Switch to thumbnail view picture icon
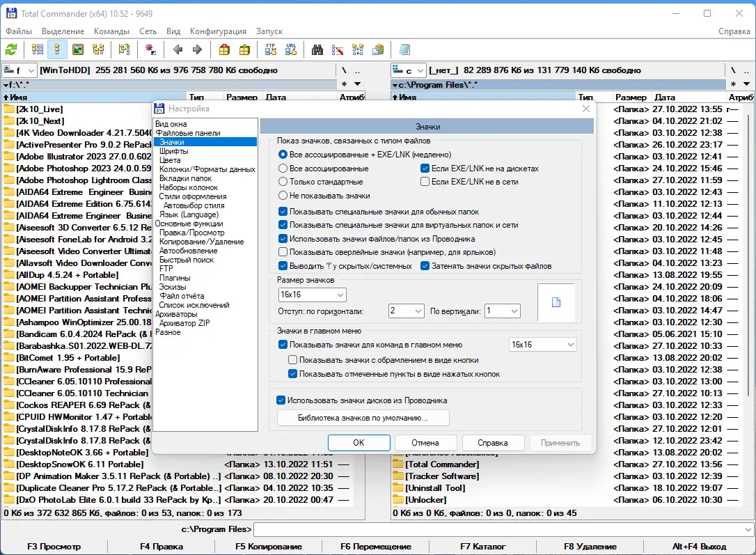 coord(78,49)
